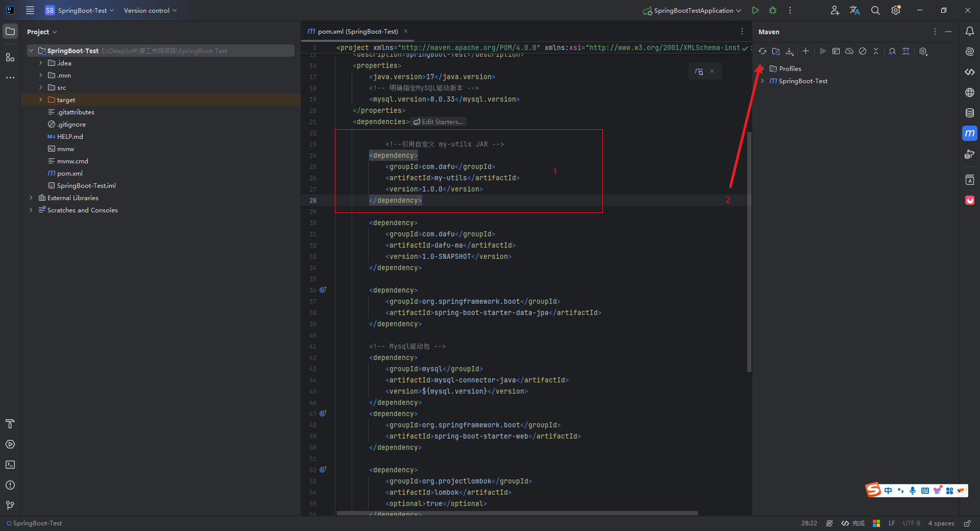Click Generate Sources and Update Folders icon
This screenshot has height=531, width=980.
[776, 51]
